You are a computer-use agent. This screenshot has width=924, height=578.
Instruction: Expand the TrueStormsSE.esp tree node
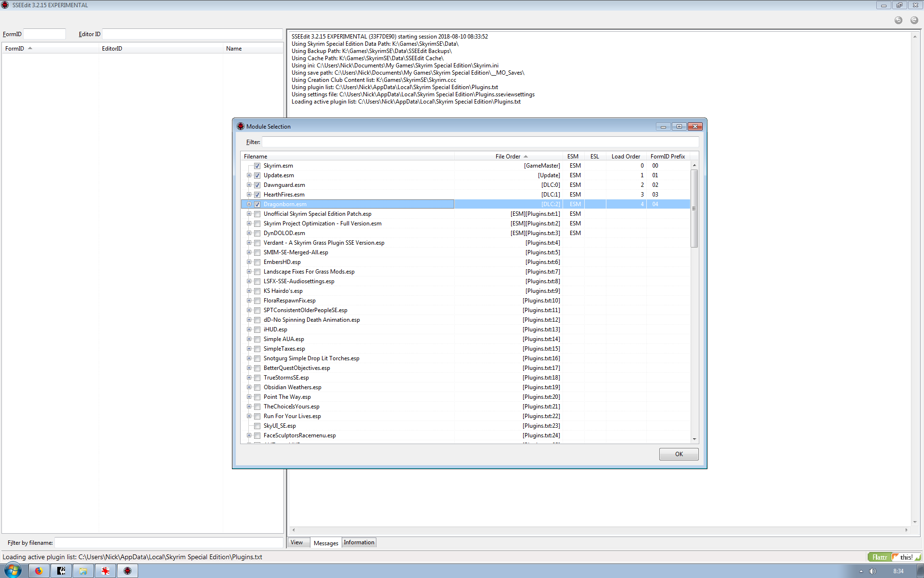[x=249, y=378]
